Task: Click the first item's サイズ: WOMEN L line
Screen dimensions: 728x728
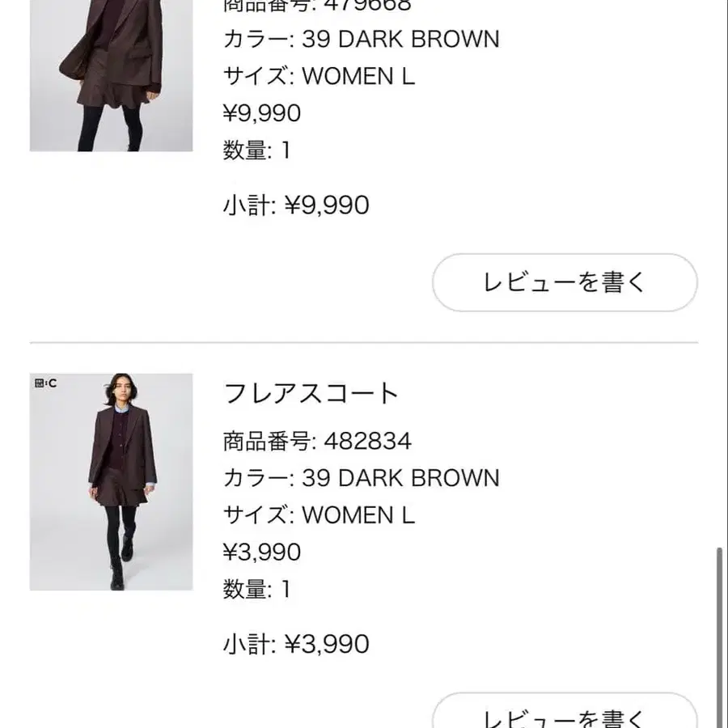Action: [319, 76]
